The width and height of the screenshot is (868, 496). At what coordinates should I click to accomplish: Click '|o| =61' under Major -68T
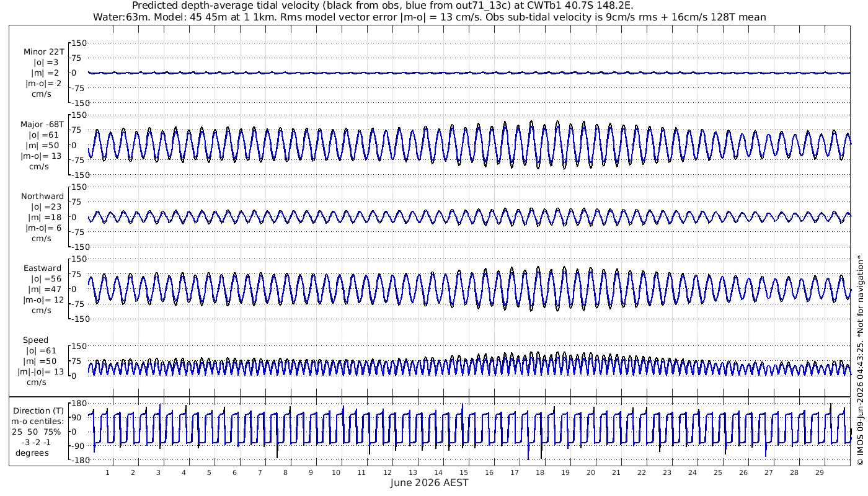pyautogui.click(x=43, y=135)
